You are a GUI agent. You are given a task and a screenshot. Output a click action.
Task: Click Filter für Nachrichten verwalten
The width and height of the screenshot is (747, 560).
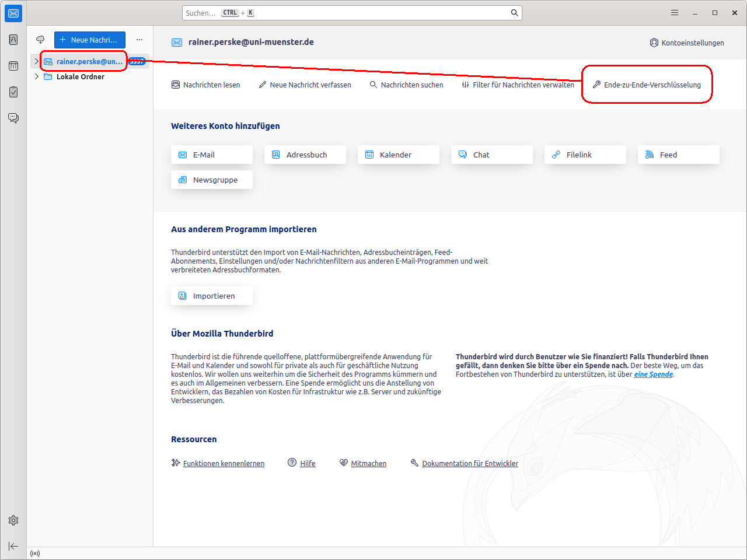pos(518,85)
